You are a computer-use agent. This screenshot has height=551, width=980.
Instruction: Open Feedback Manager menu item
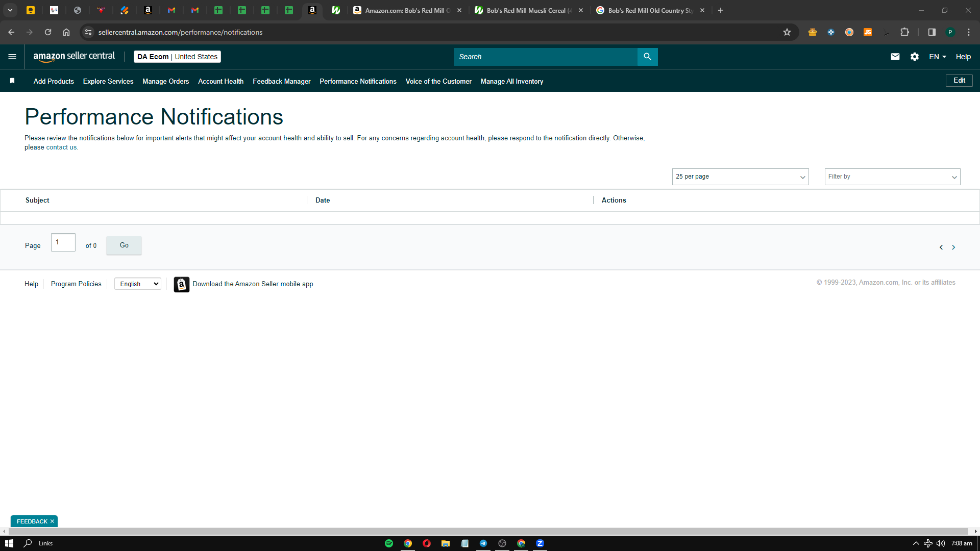tap(282, 81)
